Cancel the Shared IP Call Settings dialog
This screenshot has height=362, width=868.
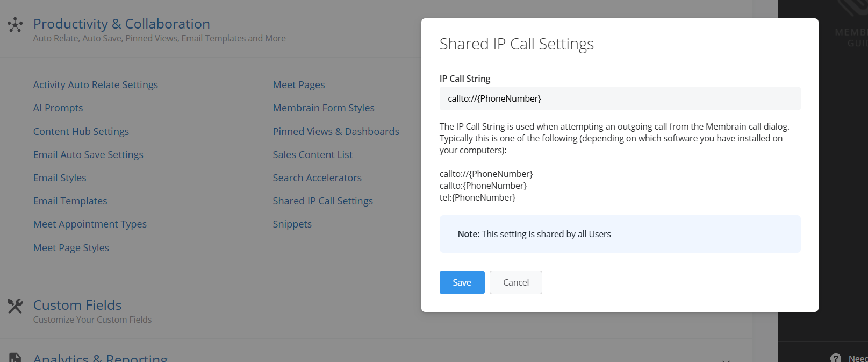pos(515,282)
